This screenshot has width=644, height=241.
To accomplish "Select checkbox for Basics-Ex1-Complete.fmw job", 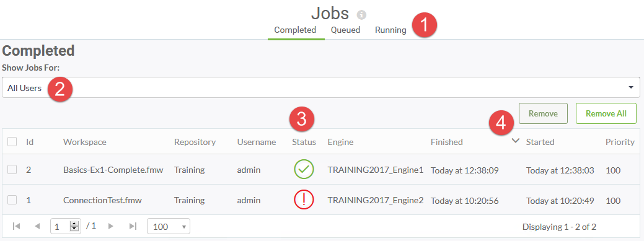I will point(12,170).
